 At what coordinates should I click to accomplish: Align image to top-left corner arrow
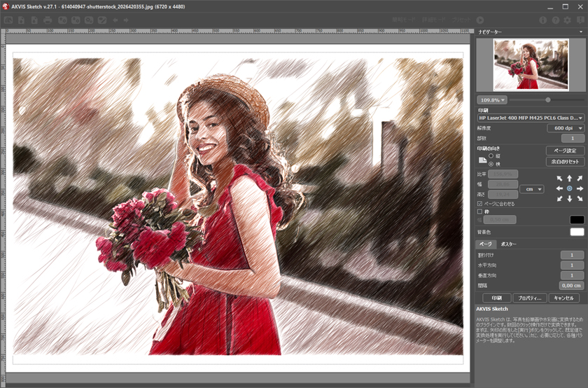point(559,179)
